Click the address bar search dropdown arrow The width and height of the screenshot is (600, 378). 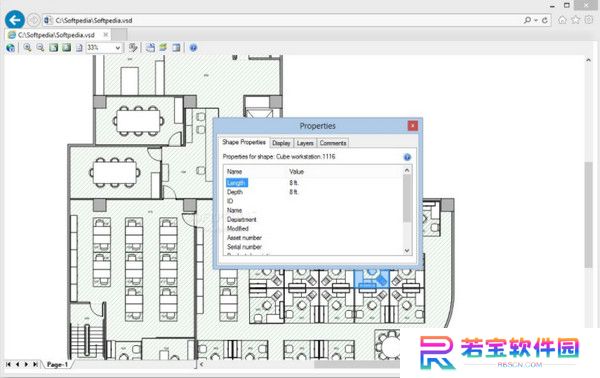click(536, 20)
